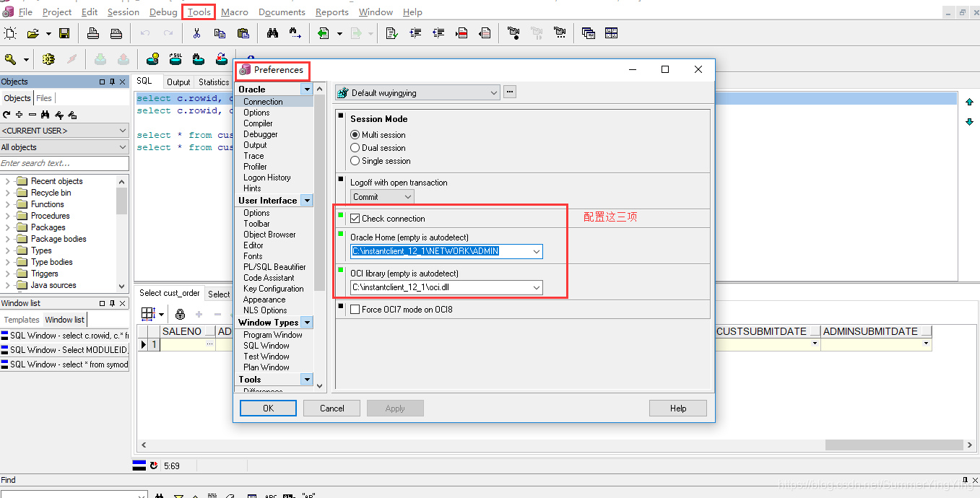Click the Print toolbar icon
980x498 pixels.
pos(93,33)
